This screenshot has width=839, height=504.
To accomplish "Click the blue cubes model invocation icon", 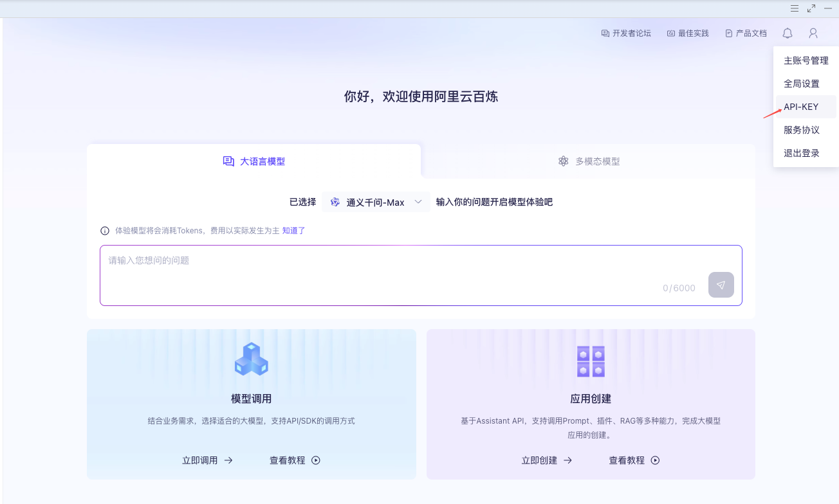I will tap(251, 359).
